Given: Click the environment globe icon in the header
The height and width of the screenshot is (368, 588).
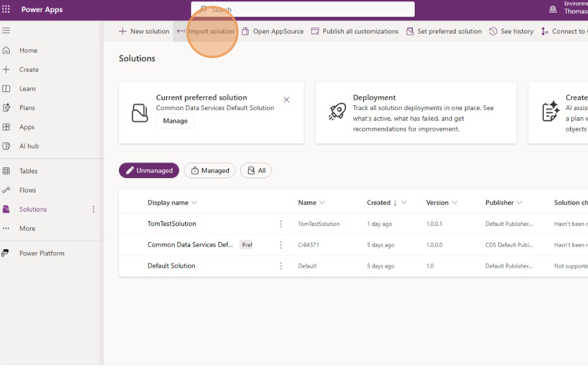Looking at the screenshot, I should point(553,10).
